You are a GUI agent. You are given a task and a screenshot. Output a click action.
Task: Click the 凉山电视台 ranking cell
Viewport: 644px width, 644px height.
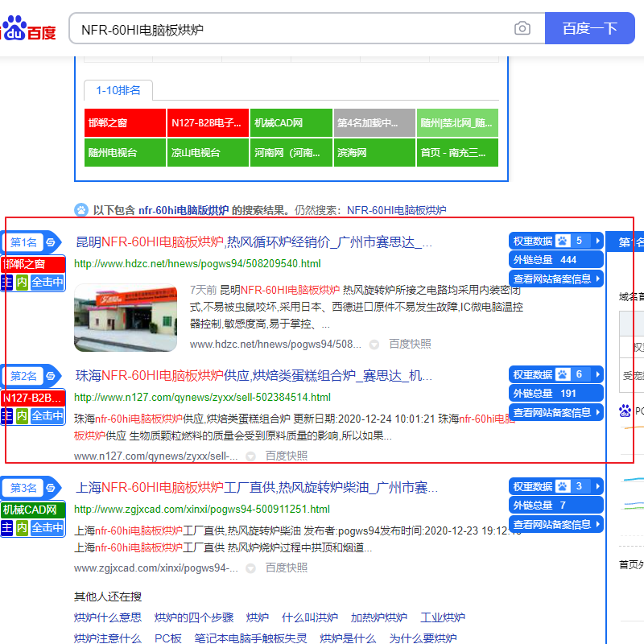(208, 153)
